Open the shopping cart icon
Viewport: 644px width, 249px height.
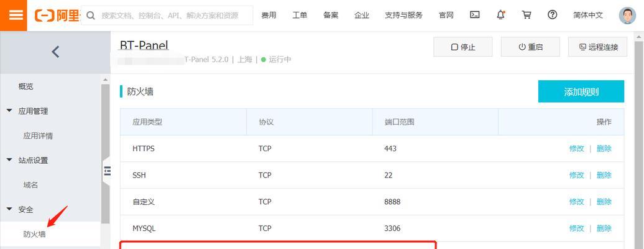[x=526, y=15]
